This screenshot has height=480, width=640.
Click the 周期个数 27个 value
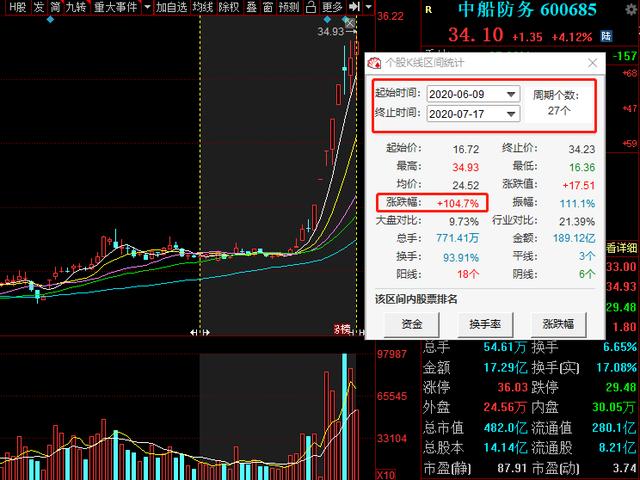559,111
